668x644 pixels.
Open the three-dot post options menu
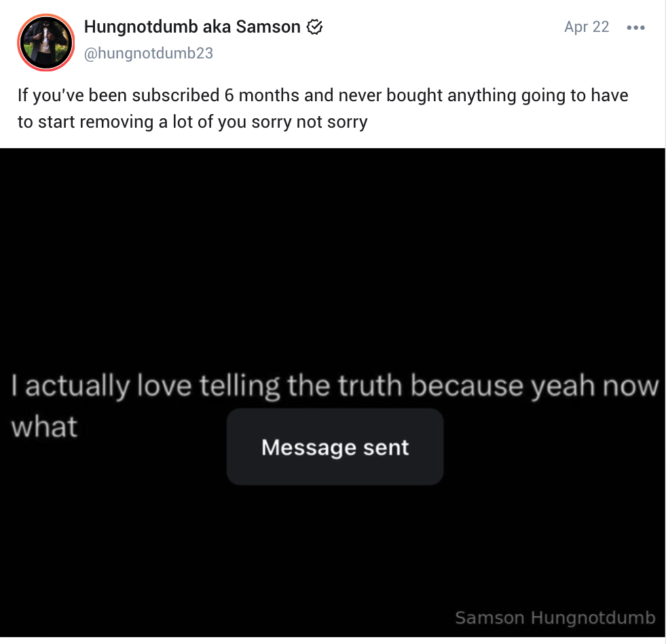coord(635,28)
